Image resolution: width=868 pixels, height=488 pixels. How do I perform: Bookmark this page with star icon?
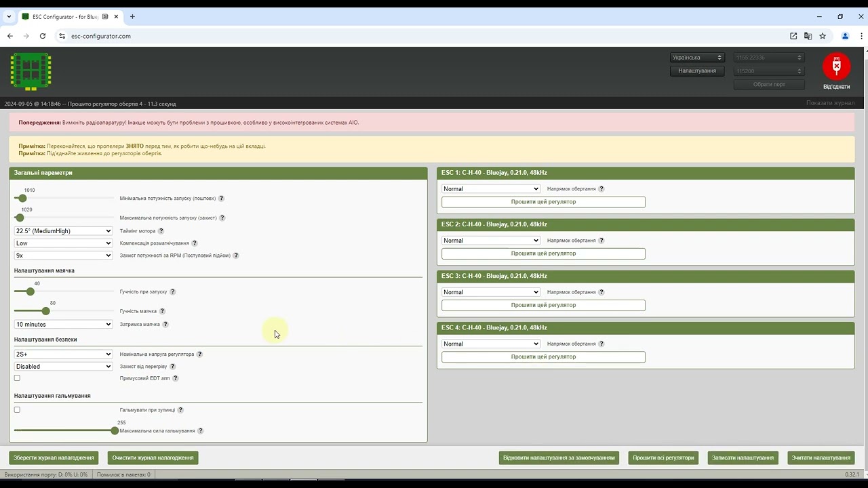click(x=823, y=36)
